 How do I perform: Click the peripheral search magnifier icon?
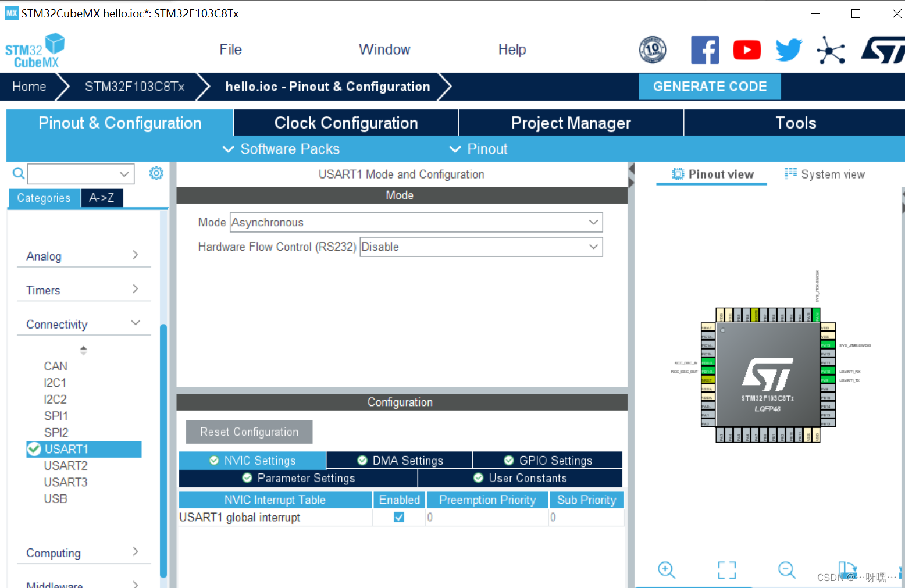coord(19,173)
